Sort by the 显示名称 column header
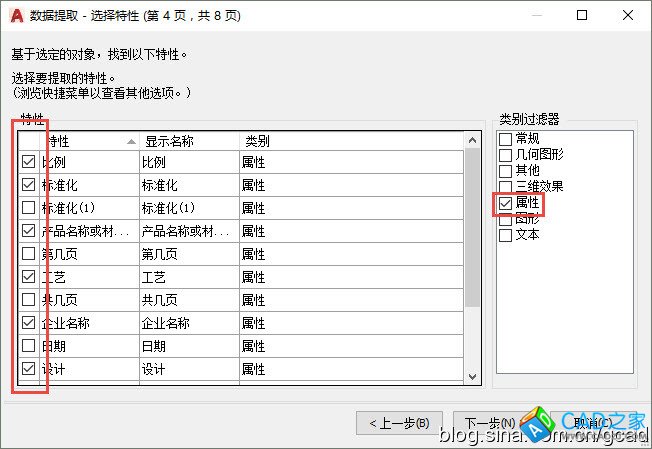 188,141
